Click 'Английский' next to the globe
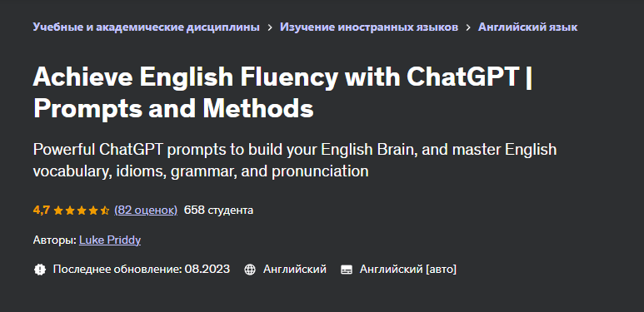Screen dimensions: 644x312 tap(294, 270)
